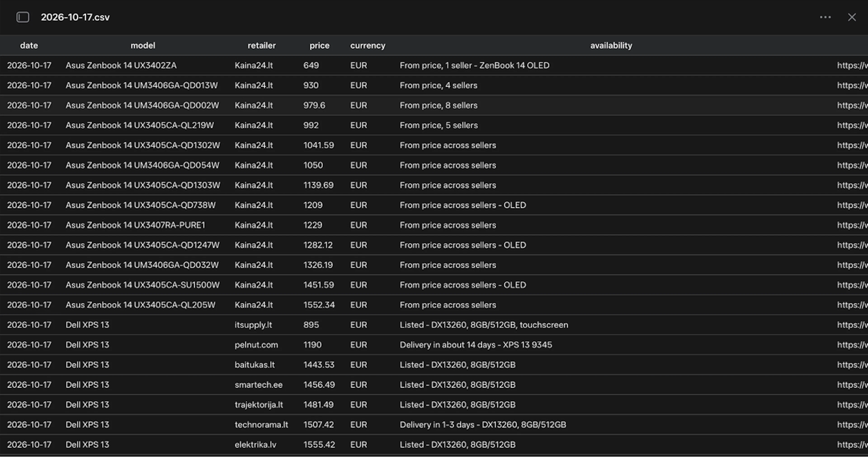Select retailer cell itsupply.lt
868x457 pixels.
pyautogui.click(x=253, y=325)
